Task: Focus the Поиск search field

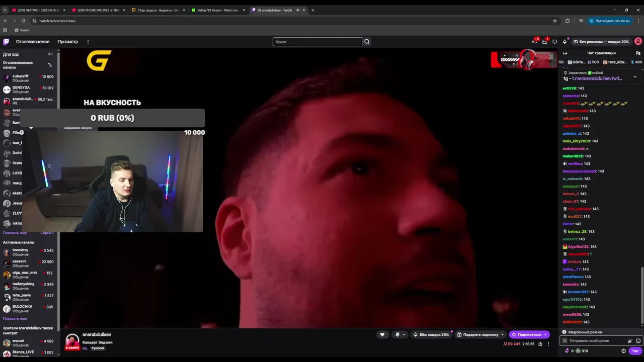Action: point(317,42)
